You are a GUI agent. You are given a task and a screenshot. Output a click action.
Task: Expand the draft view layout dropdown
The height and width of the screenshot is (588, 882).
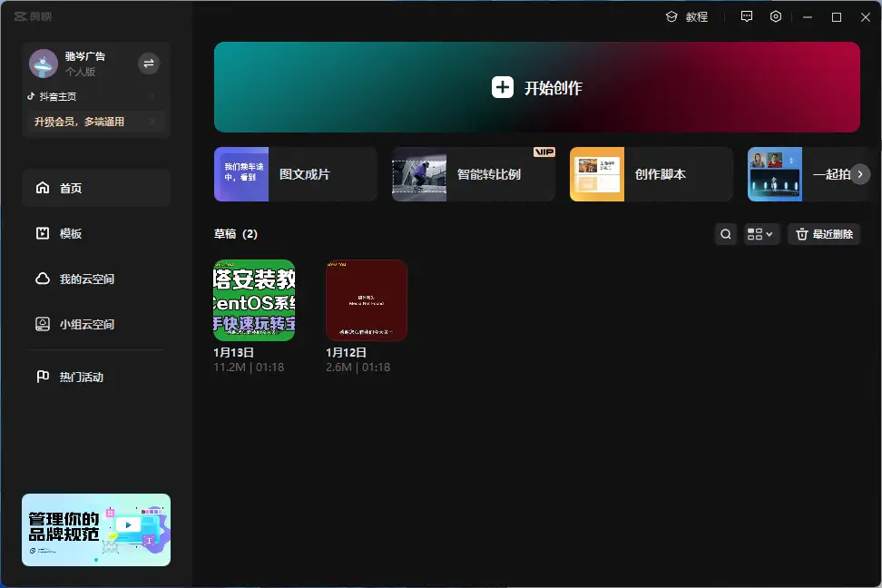coord(761,234)
